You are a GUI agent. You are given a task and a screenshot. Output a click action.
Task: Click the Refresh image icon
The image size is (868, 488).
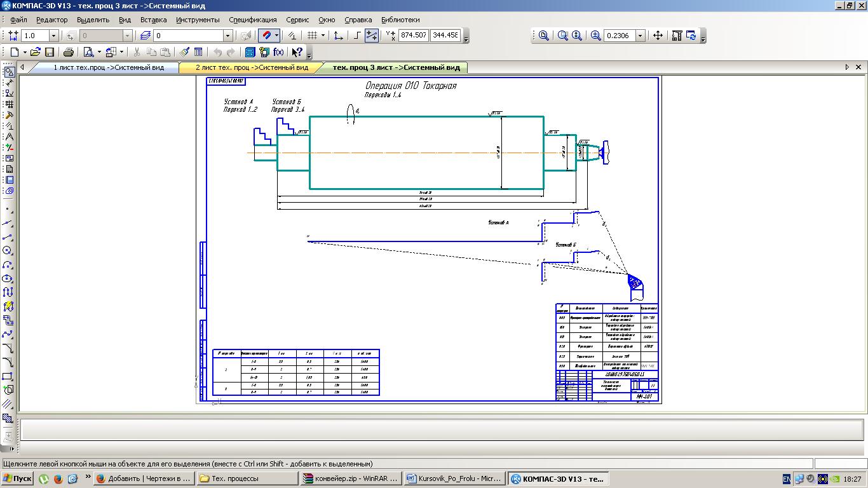(x=691, y=36)
